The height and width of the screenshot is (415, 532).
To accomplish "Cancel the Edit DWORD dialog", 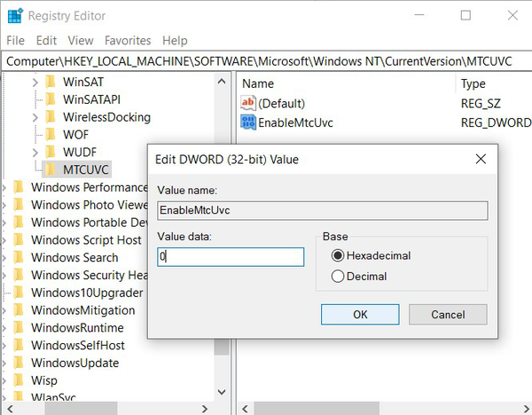I will tap(448, 314).
